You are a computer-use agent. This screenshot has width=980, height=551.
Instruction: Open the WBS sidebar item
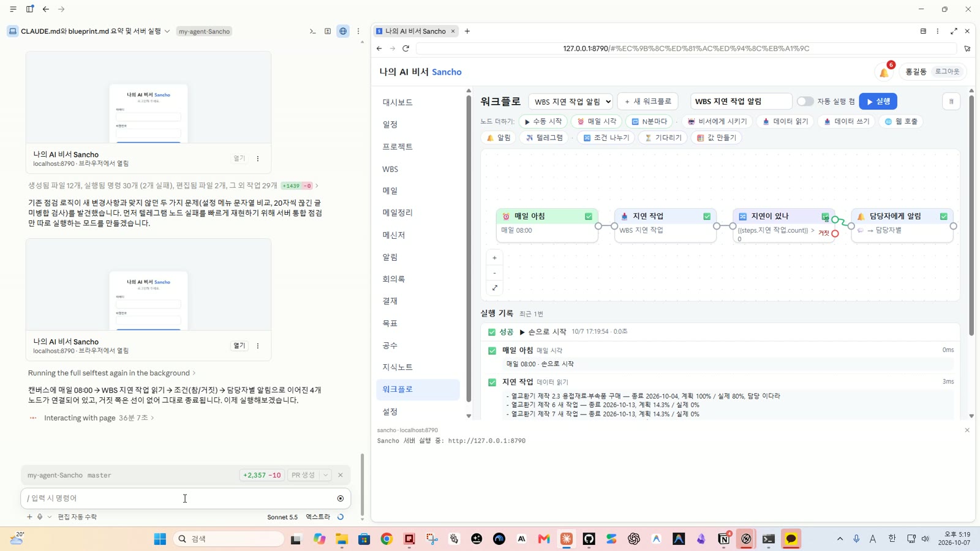click(x=390, y=169)
